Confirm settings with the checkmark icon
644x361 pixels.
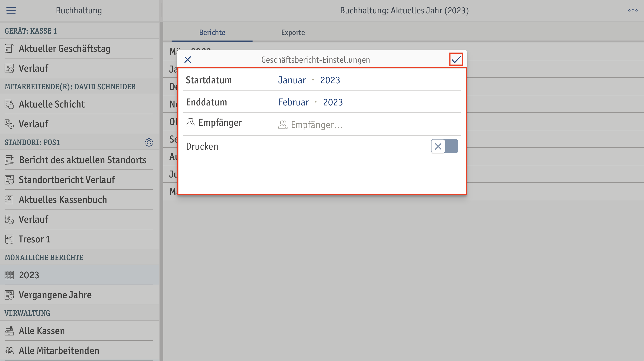tap(456, 59)
